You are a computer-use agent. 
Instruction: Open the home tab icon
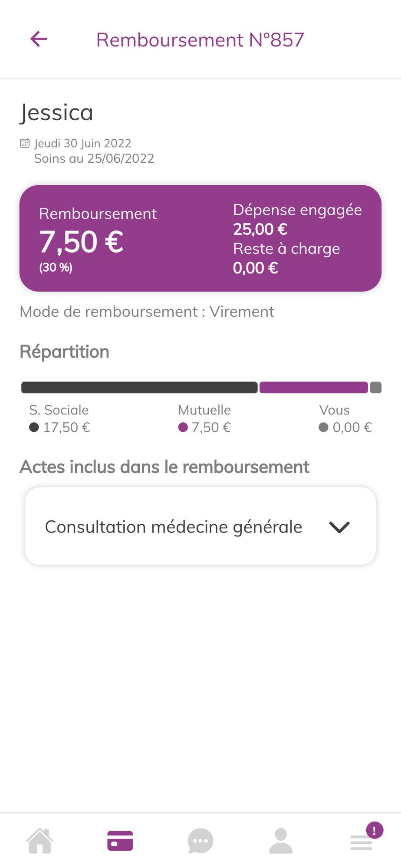click(40, 841)
